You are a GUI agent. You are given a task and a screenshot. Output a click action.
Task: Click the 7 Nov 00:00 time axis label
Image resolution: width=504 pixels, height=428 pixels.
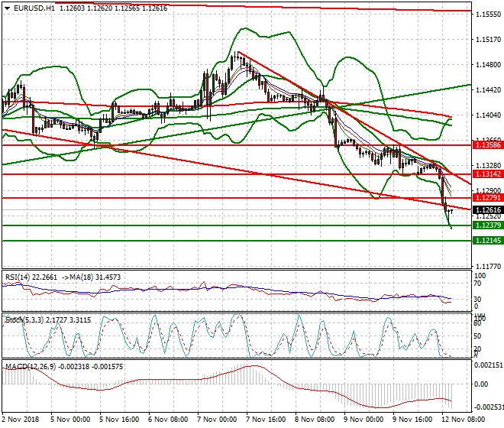(x=217, y=420)
